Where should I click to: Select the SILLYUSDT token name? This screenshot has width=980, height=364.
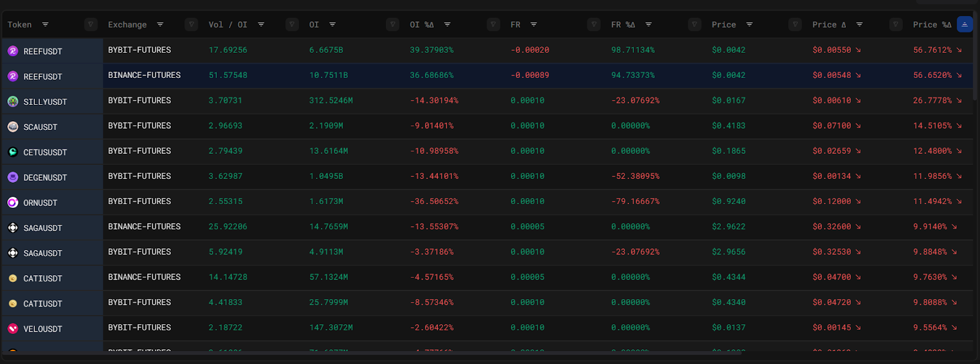pos(45,102)
